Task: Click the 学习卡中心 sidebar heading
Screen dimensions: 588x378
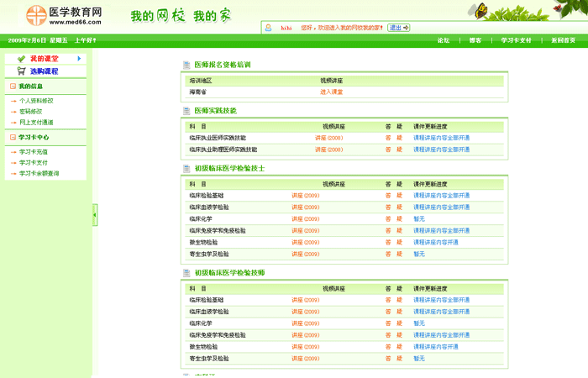Action: point(34,137)
